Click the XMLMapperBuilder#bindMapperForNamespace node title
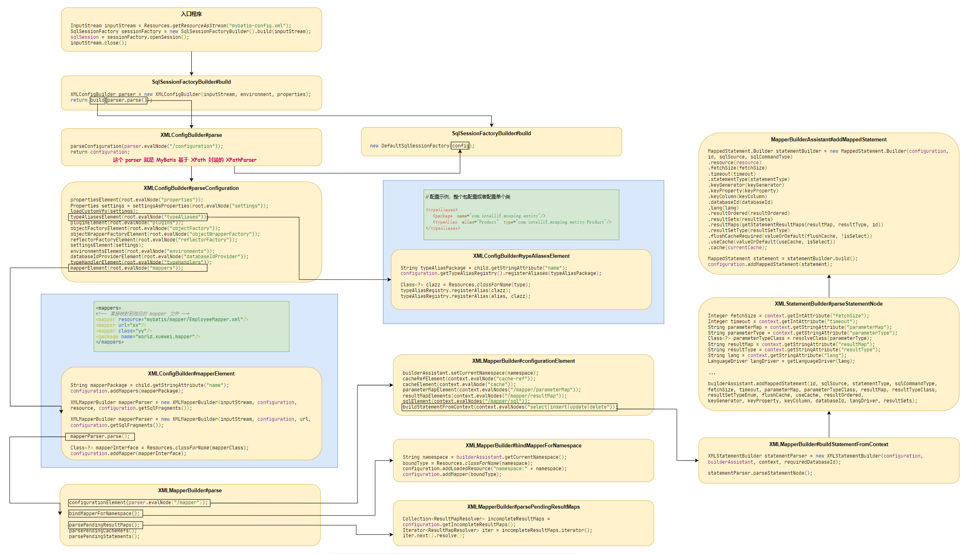 (x=523, y=446)
